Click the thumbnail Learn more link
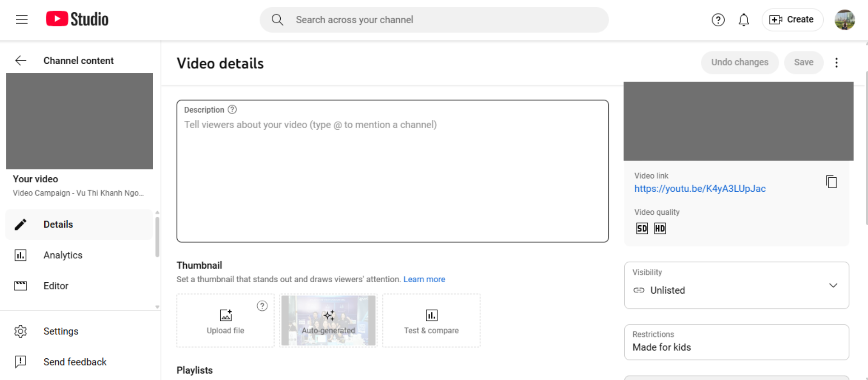Viewport: 868px width, 380px height. tap(424, 279)
